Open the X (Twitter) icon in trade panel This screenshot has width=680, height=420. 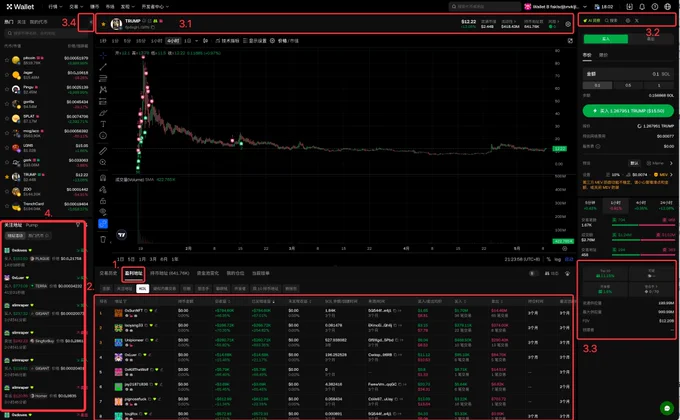[637, 20]
